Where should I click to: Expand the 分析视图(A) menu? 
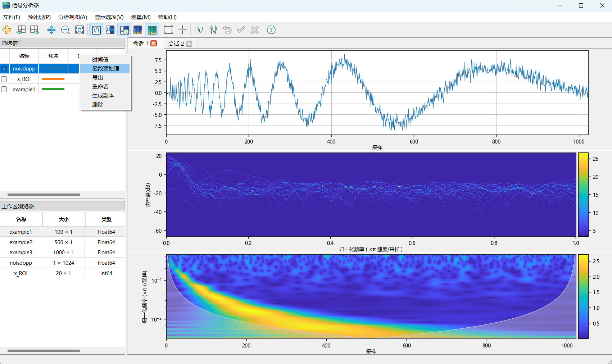73,17
